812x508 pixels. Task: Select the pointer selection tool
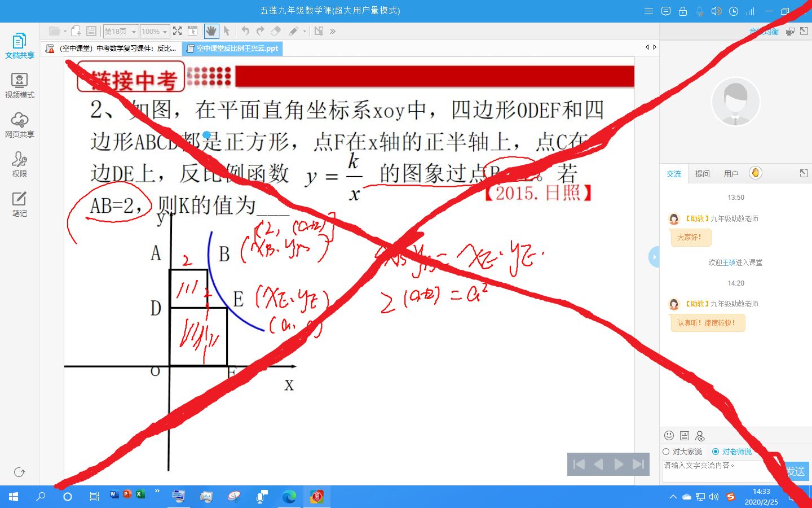[227, 31]
